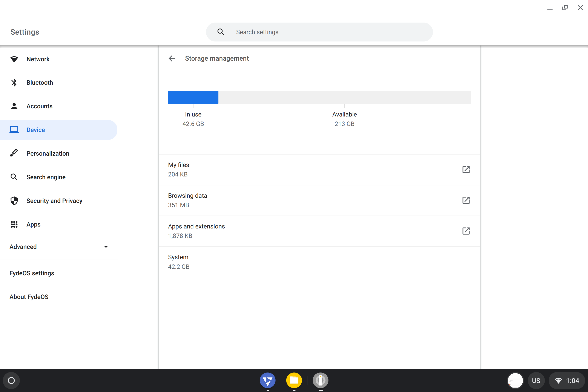Click the 42.6 GB value
Screen dimensions: 588x392
(193, 124)
